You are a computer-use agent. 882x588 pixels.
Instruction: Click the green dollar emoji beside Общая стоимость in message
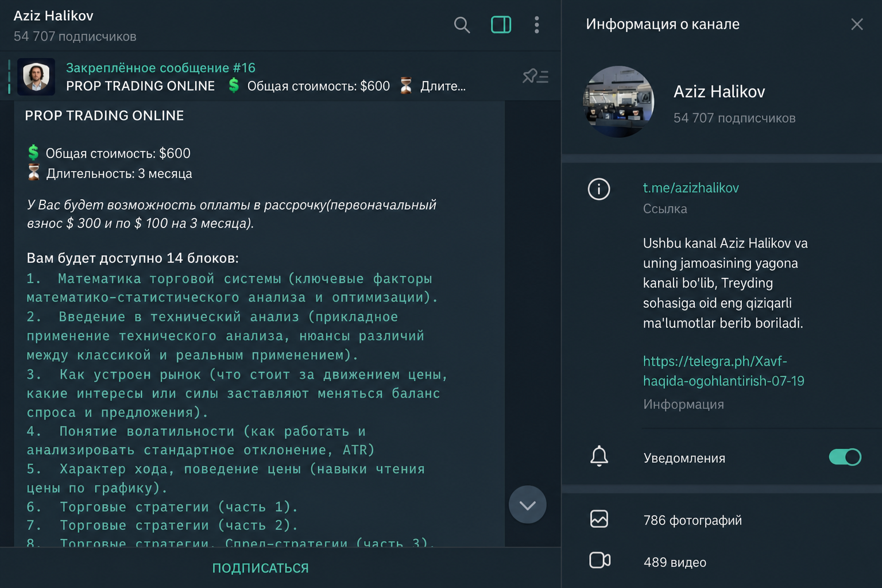33,153
